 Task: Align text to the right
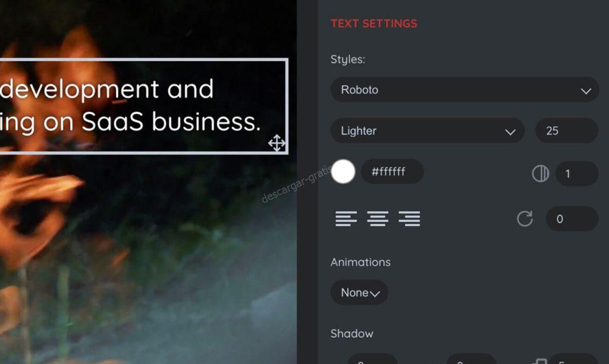coord(409,218)
